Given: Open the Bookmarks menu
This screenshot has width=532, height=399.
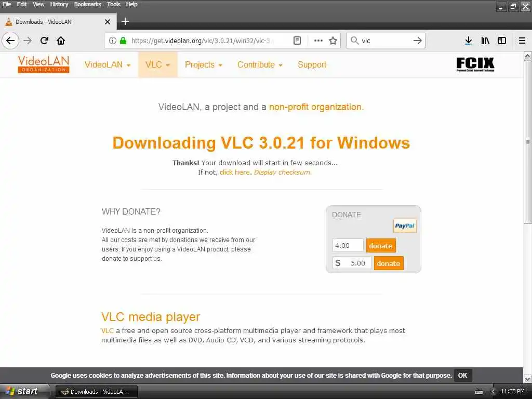Looking at the screenshot, I should 87,4.
